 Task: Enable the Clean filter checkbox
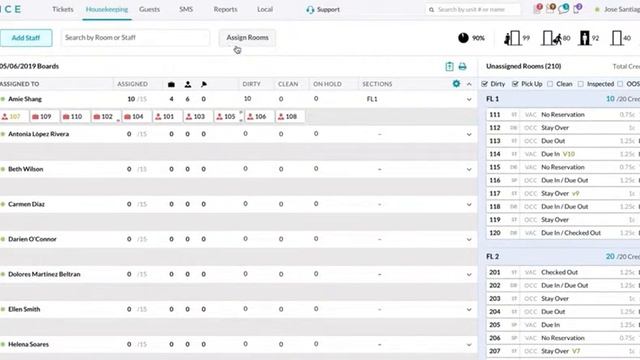point(550,84)
